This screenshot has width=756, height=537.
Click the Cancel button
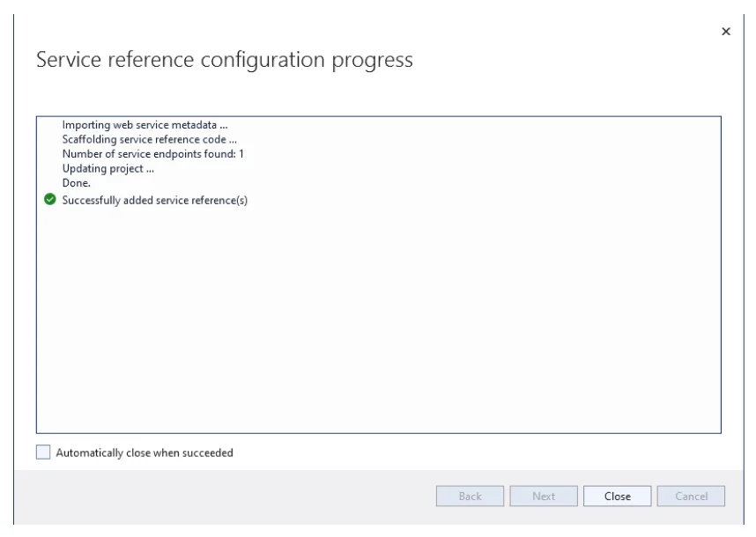(x=691, y=496)
